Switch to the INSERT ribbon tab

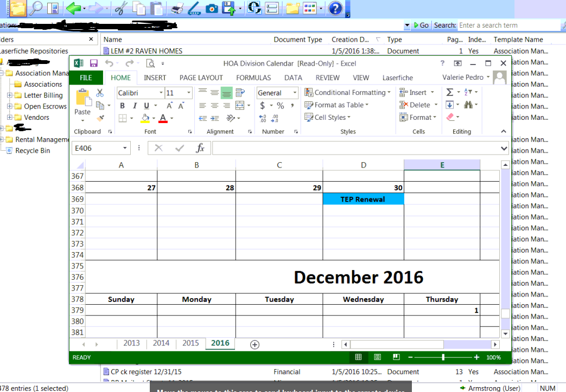155,78
